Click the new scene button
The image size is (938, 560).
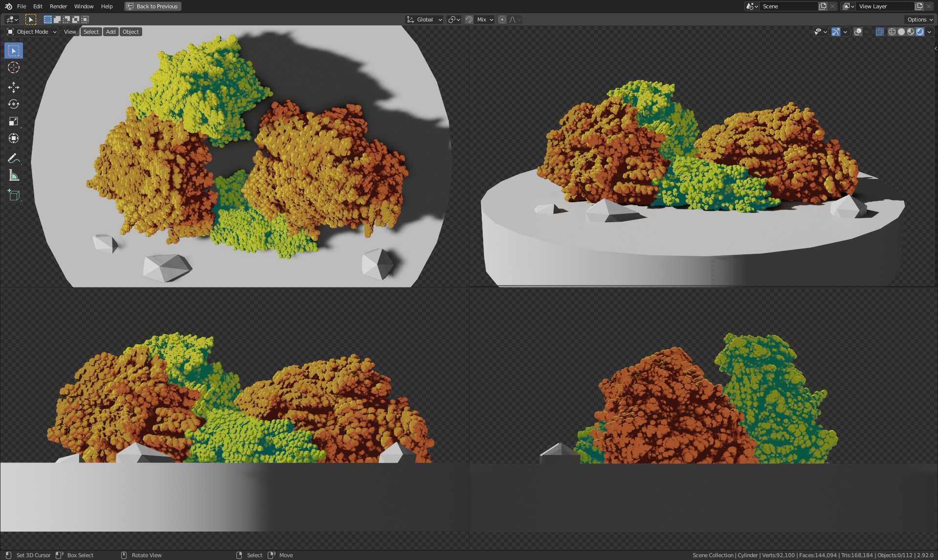pyautogui.click(x=823, y=6)
